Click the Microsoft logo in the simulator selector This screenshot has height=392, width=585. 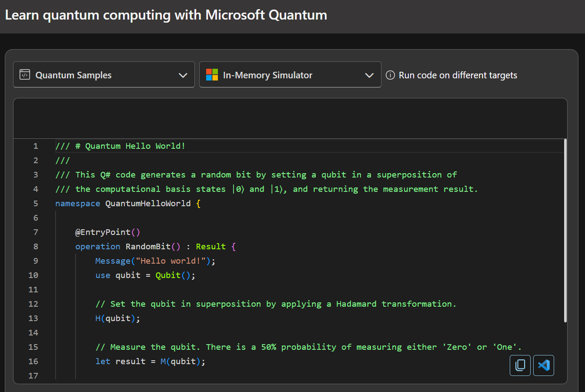[212, 75]
